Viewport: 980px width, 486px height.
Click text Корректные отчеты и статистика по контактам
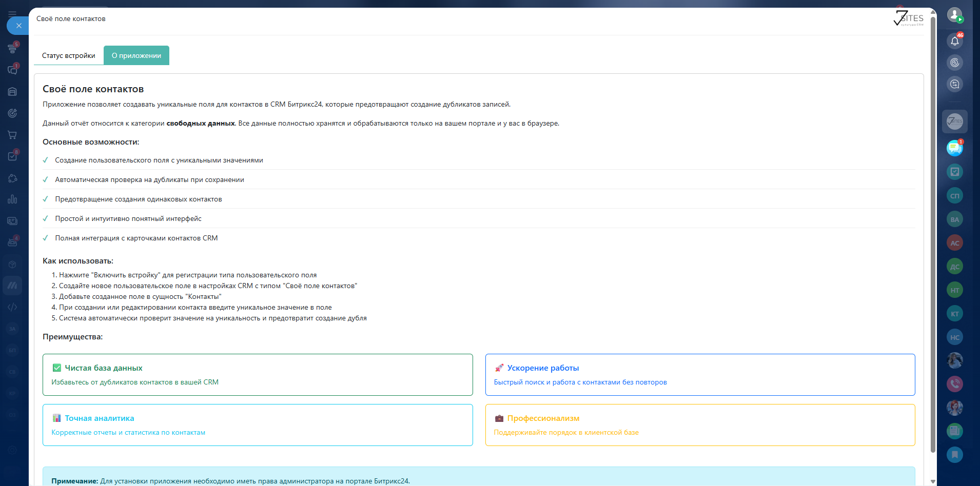128,432
